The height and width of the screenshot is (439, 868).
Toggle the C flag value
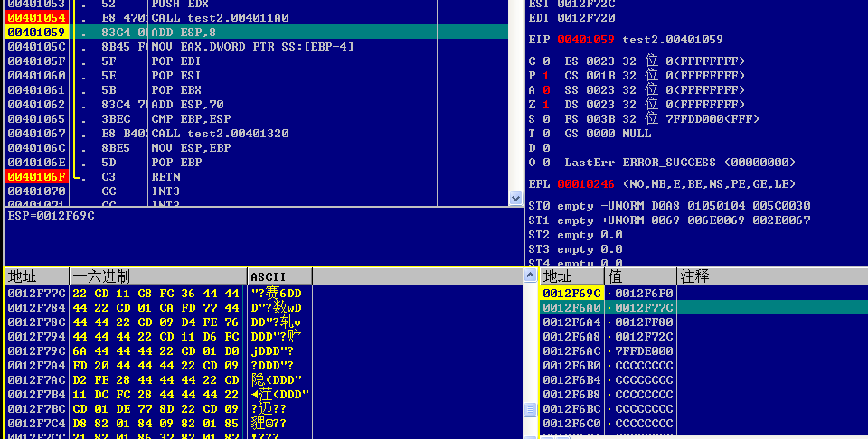coord(546,61)
